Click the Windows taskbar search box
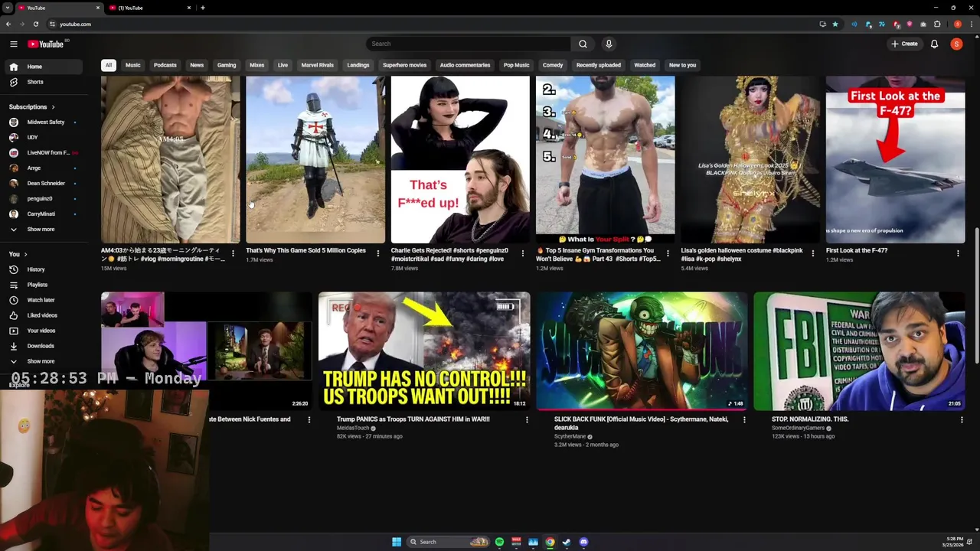980x551 pixels. click(449, 542)
